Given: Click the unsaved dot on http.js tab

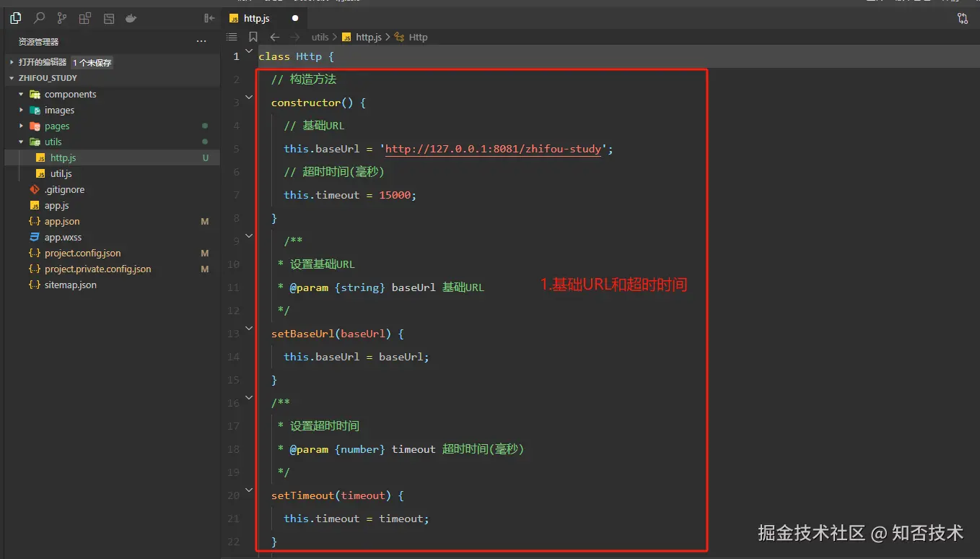Looking at the screenshot, I should (x=295, y=19).
